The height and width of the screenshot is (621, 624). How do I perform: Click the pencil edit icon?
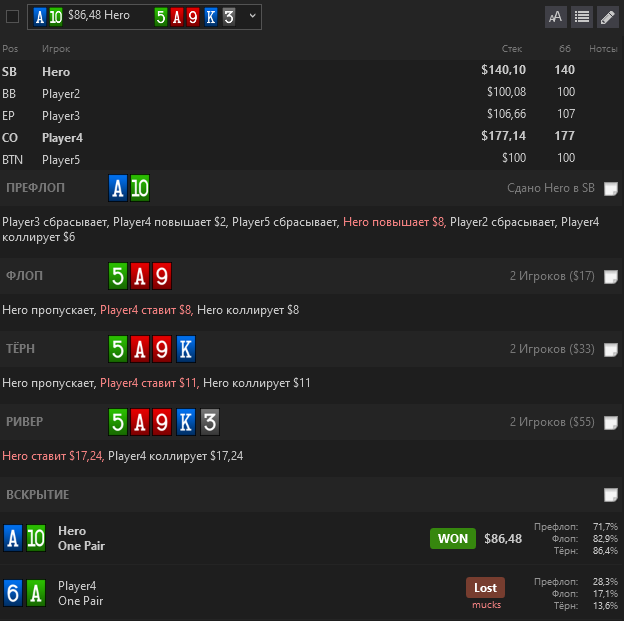(x=608, y=17)
